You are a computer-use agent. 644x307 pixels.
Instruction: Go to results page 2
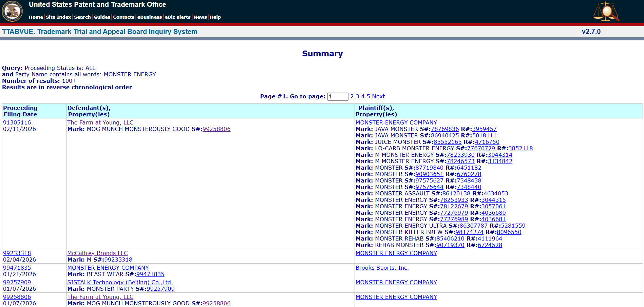(352, 97)
